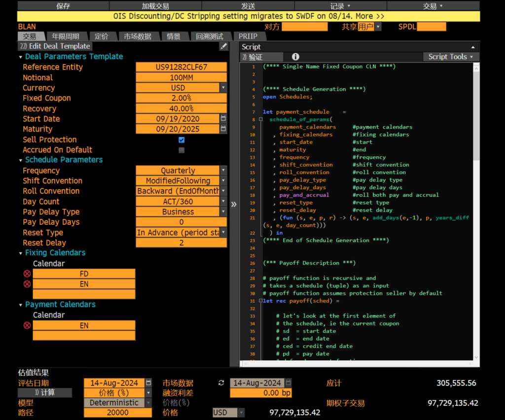
Task: Click the Notional input field
Action: [x=181, y=78]
